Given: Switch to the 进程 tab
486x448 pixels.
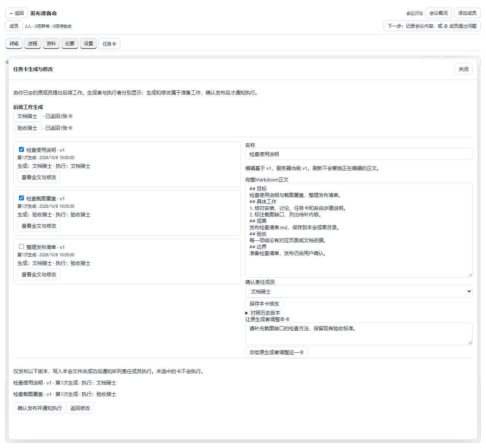Looking at the screenshot, I should coord(33,43).
